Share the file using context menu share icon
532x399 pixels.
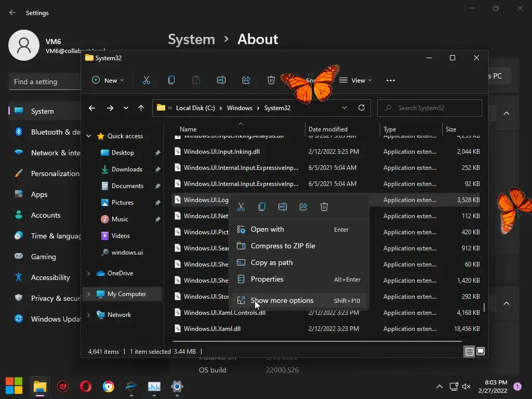click(x=303, y=207)
